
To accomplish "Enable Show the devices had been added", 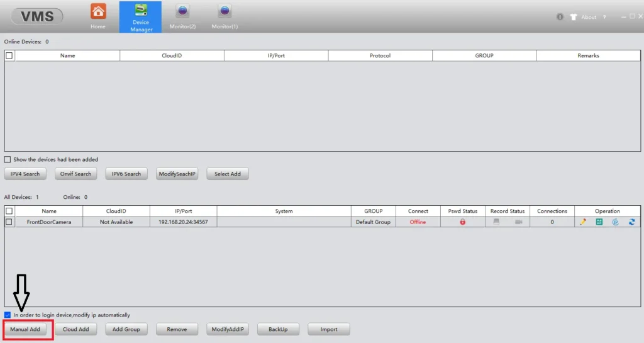I will point(8,159).
